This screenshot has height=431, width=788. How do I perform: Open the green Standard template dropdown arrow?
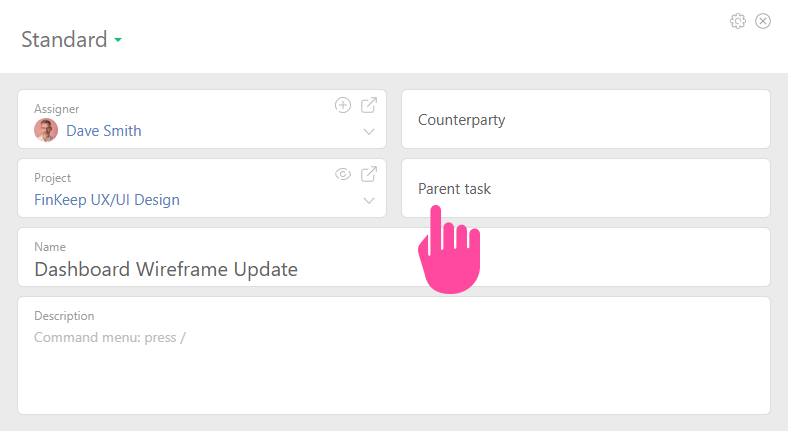pyautogui.click(x=118, y=41)
